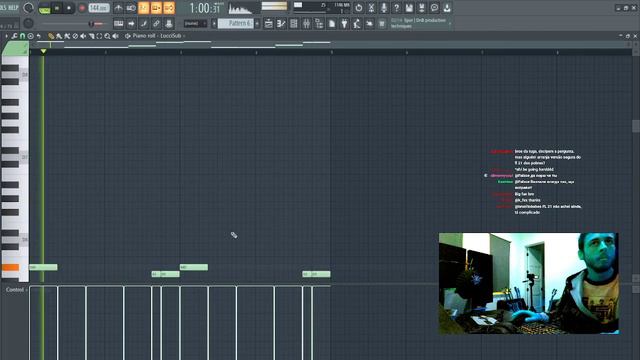The image size is (640, 360).
Task: Click the microphone recording icon
Action: 384,8
